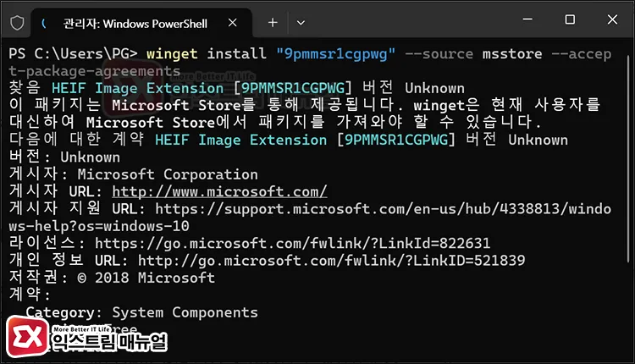
Task: Click the administrator shield icon in title bar
Action: coord(17,23)
